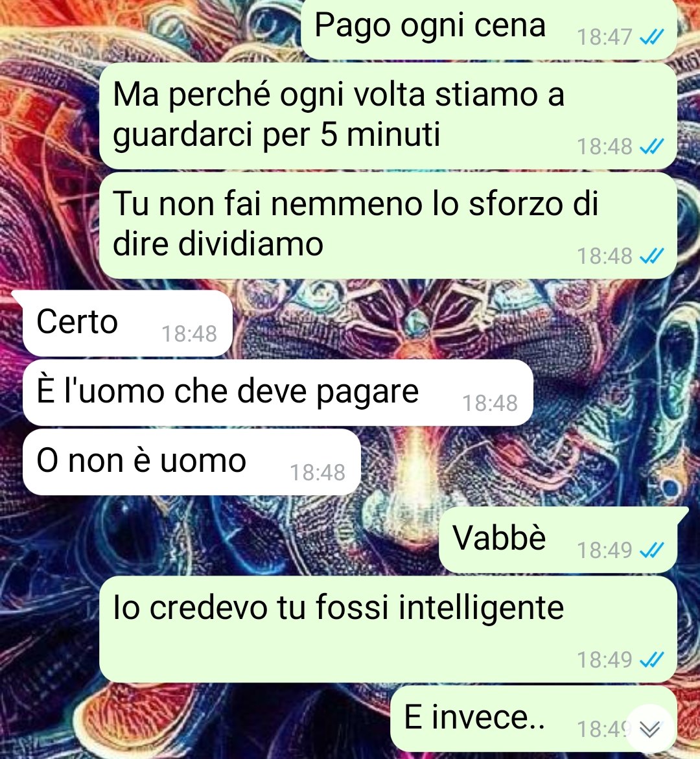Select the 'Io credevo tu fossi intelligente' bubble

pos(388,629)
